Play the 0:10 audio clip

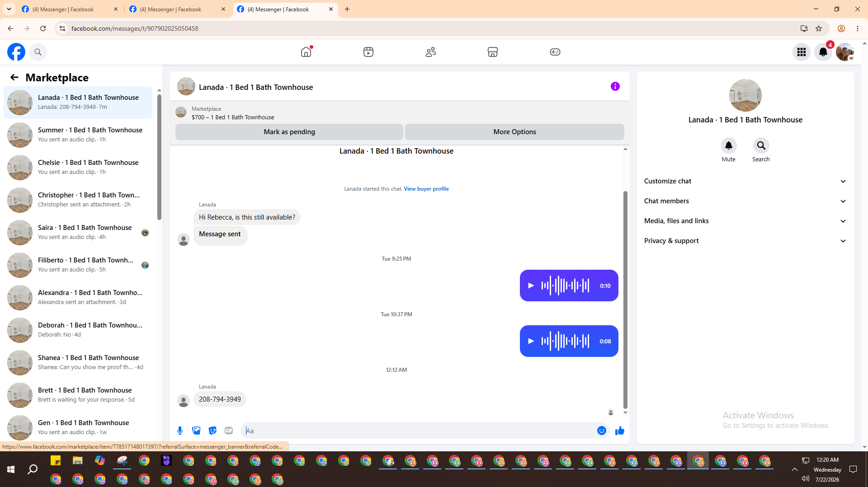tap(531, 286)
